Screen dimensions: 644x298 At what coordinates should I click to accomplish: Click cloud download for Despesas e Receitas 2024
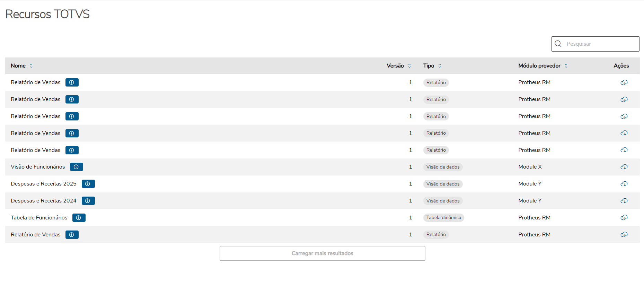[x=624, y=201]
